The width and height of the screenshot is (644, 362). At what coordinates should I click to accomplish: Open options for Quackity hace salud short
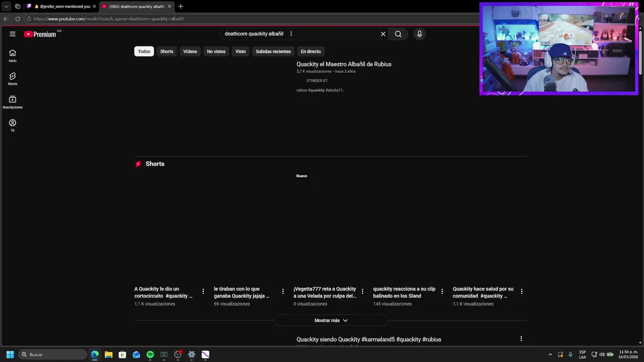click(522, 291)
